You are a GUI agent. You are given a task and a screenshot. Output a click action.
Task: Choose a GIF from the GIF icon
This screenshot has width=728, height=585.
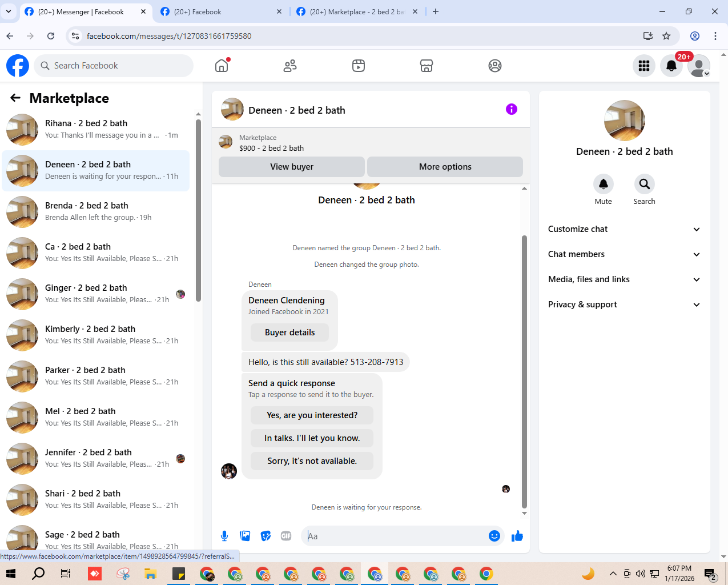coord(286,536)
